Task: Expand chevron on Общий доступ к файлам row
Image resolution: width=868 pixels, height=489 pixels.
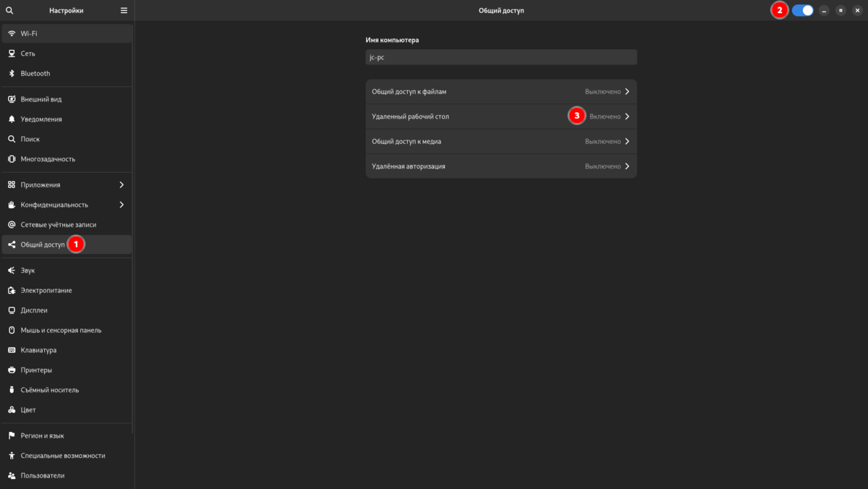Action: click(627, 92)
